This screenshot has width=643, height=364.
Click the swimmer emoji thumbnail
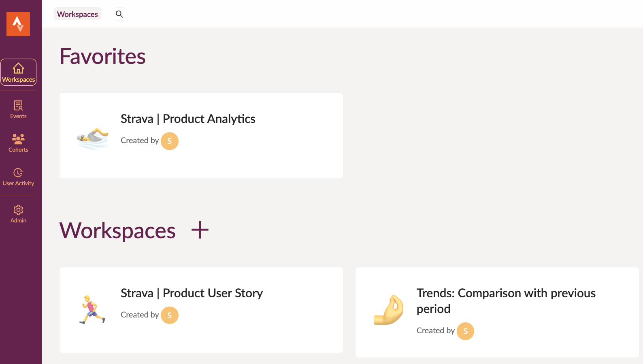pos(93,138)
